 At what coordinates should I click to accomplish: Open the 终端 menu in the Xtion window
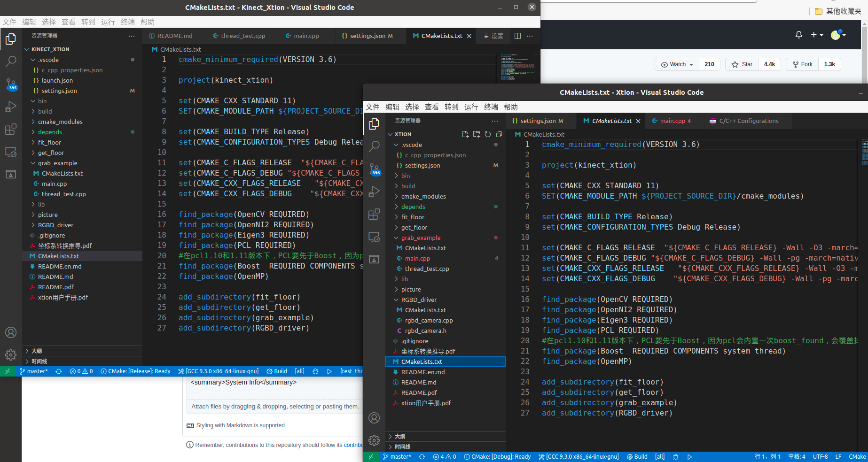pos(491,107)
